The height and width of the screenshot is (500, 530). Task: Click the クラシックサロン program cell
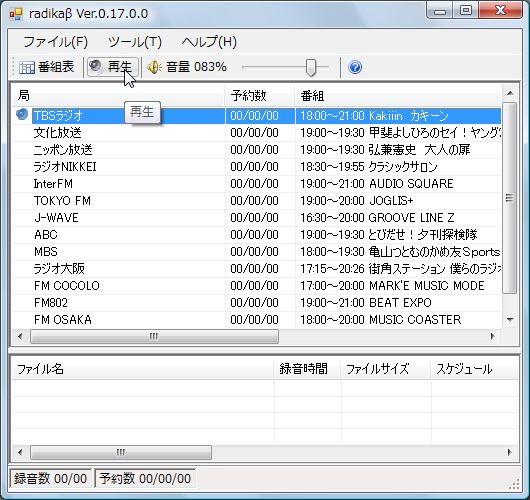pyautogui.click(x=398, y=167)
